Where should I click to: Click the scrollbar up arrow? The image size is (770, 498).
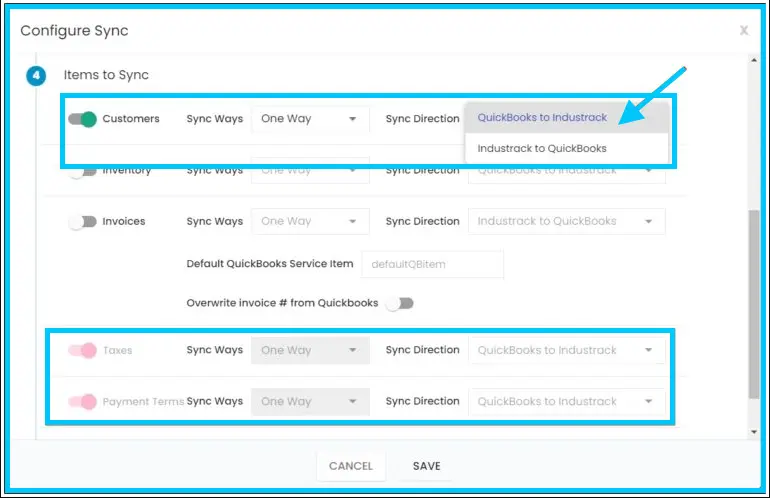coord(754,60)
